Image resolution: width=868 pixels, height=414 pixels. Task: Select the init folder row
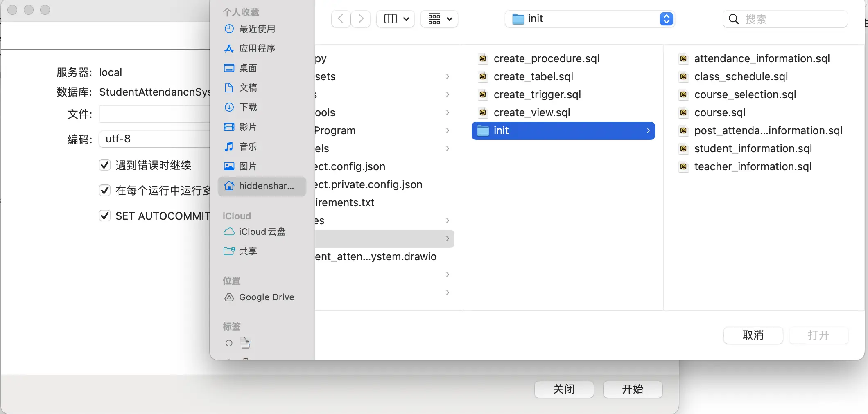coord(563,130)
